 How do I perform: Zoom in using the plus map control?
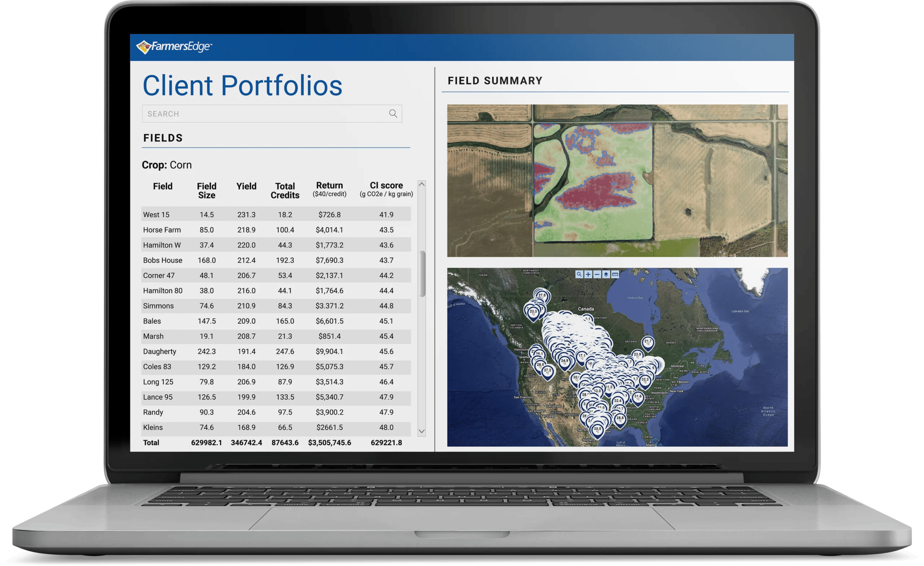588,275
